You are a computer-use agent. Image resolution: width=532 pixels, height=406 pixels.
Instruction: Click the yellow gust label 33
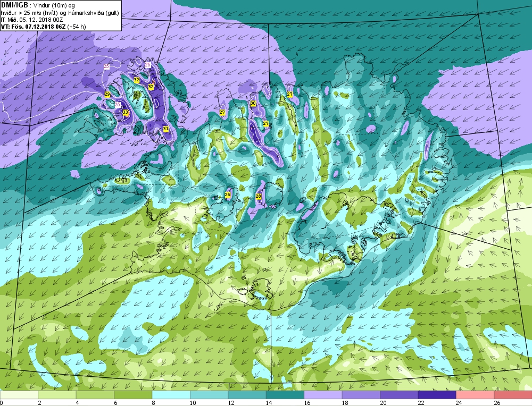click(x=126, y=112)
